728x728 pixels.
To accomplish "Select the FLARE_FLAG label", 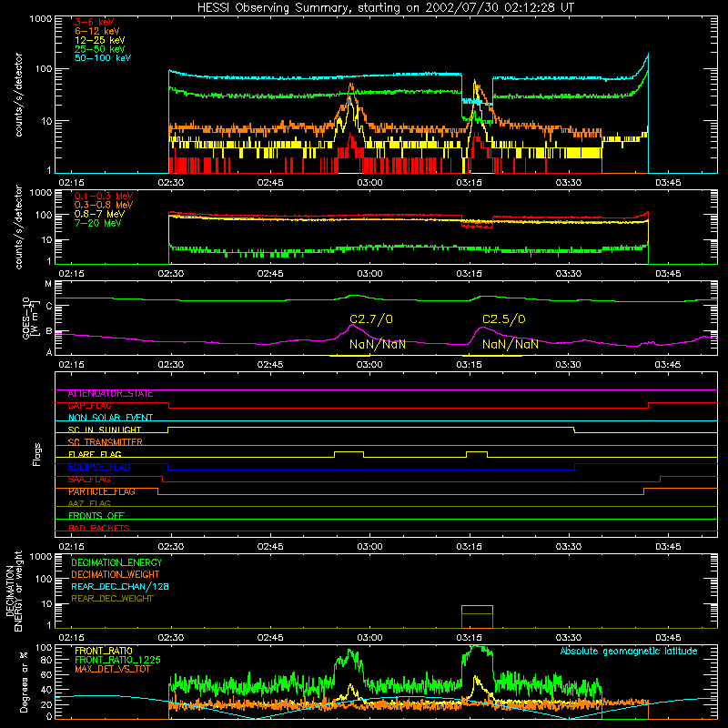I will [x=95, y=454].
